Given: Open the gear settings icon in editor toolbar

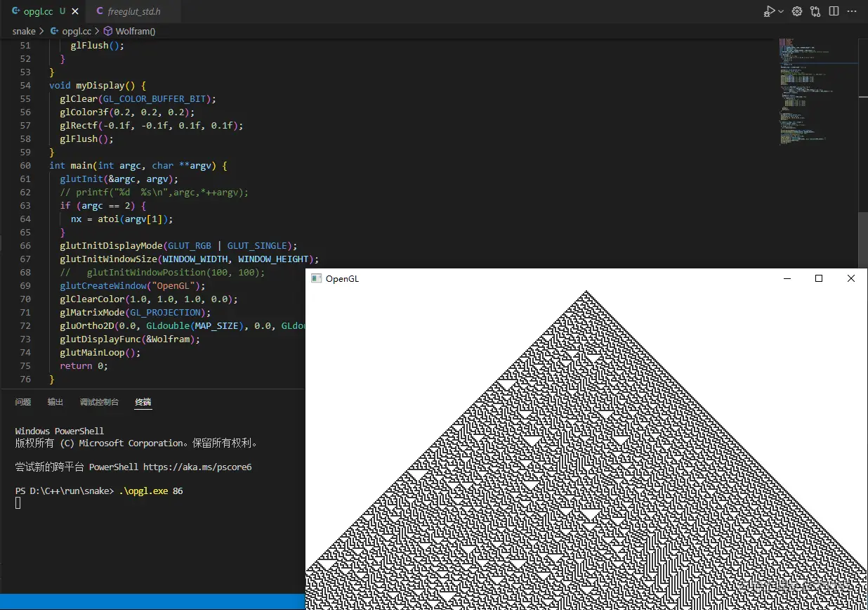Looking at the screenshot, I should (x=797, y=11).
